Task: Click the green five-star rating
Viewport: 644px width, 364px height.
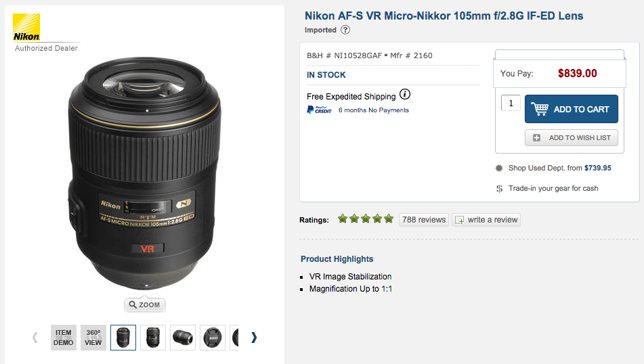Action: click(x=365, y=219)
